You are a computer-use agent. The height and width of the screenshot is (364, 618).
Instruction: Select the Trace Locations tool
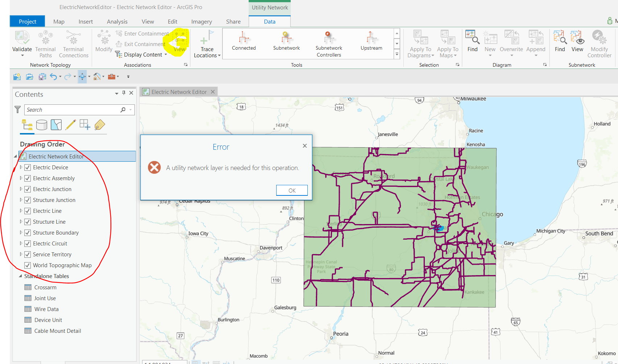click(207, 44)
